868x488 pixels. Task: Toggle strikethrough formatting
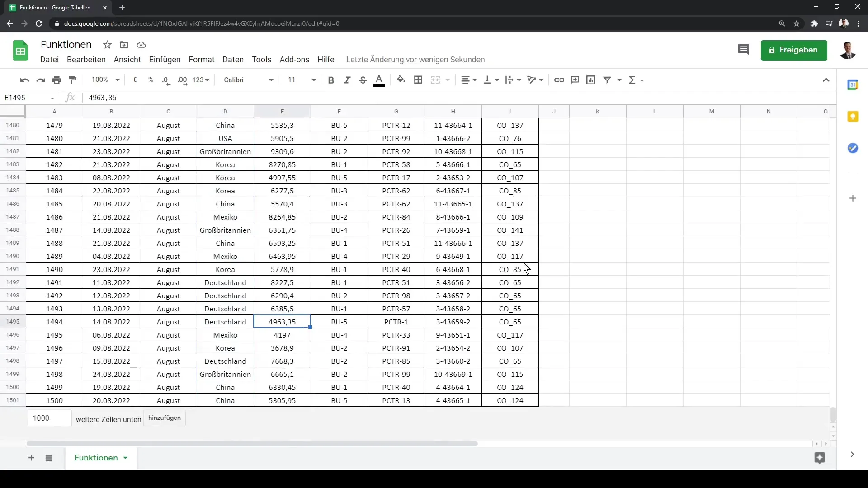(x=363, y=80)
